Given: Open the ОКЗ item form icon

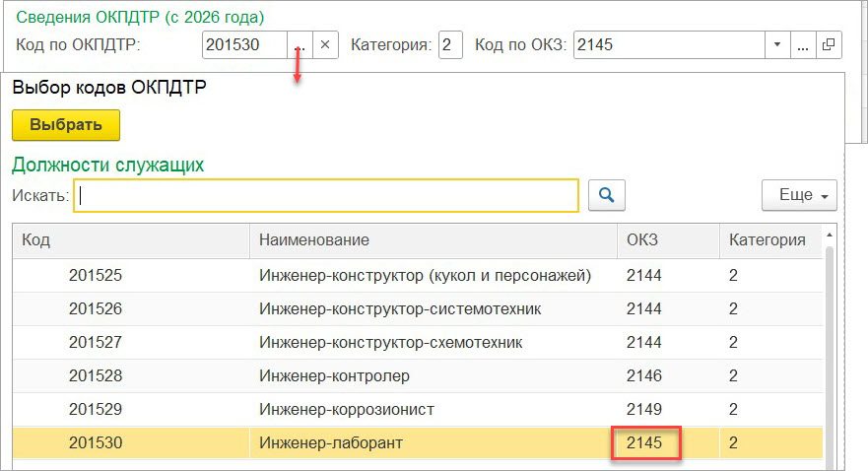Looking at the screenshot, I should pyautogui.click(x=829, y=45).
